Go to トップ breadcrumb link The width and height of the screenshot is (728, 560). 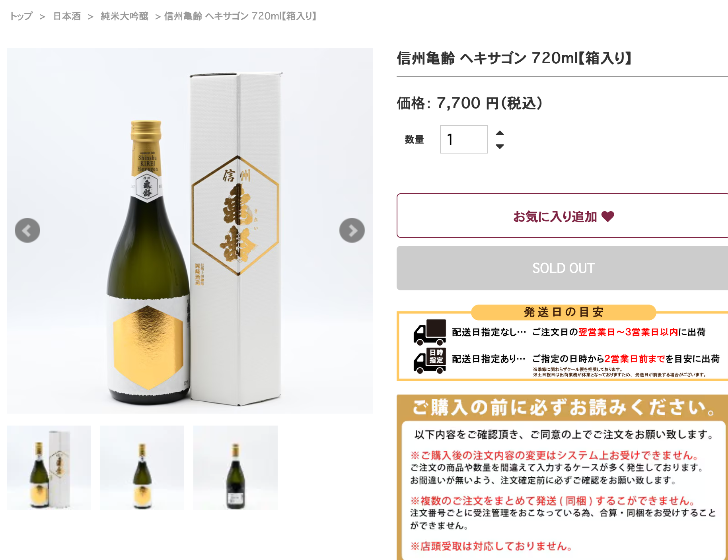[x=21, y=16]
